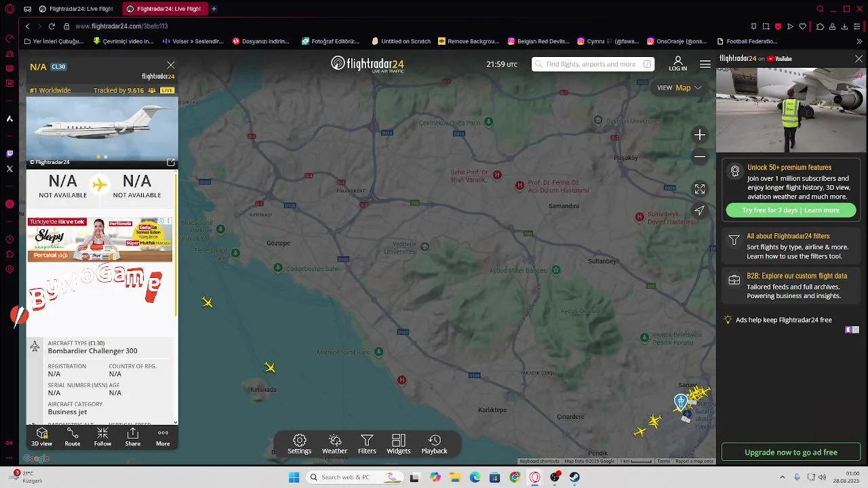Select the airport pin marker near Sanayi
Screen dimensions: 868x488
coord(681,402)
